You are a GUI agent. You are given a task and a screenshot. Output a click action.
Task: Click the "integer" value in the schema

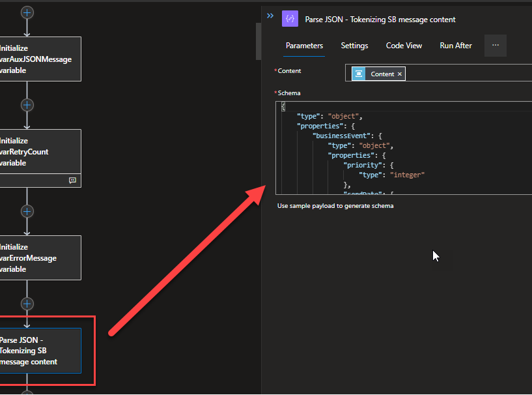[x=407, y=175]
